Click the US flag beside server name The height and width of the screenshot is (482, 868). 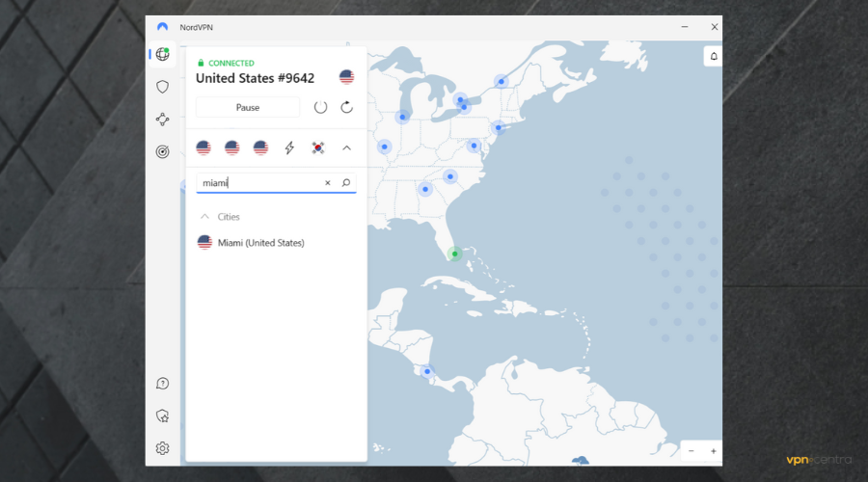click(x=346, y=77)
